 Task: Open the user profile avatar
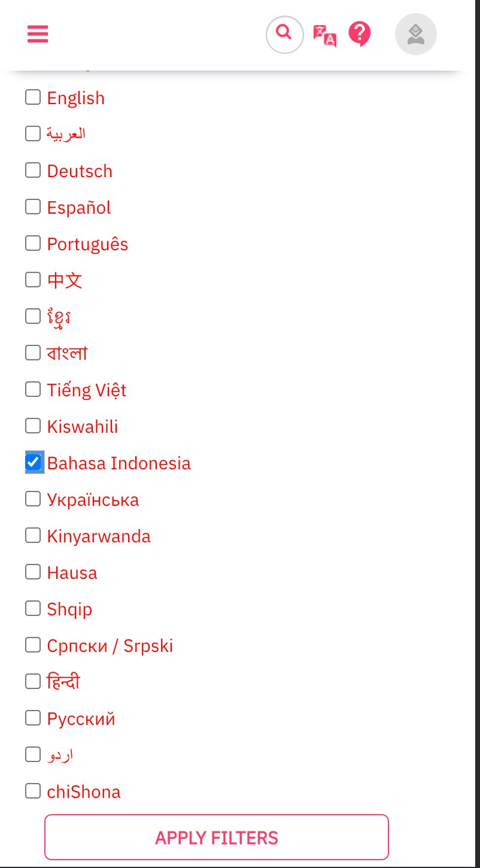click(416, 34)
